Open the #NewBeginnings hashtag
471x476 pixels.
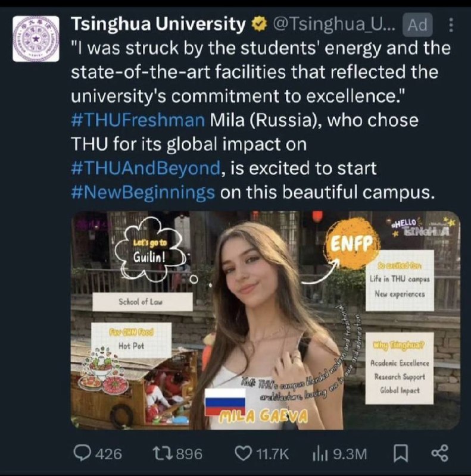pyautogui.click(x=143, y=192)
